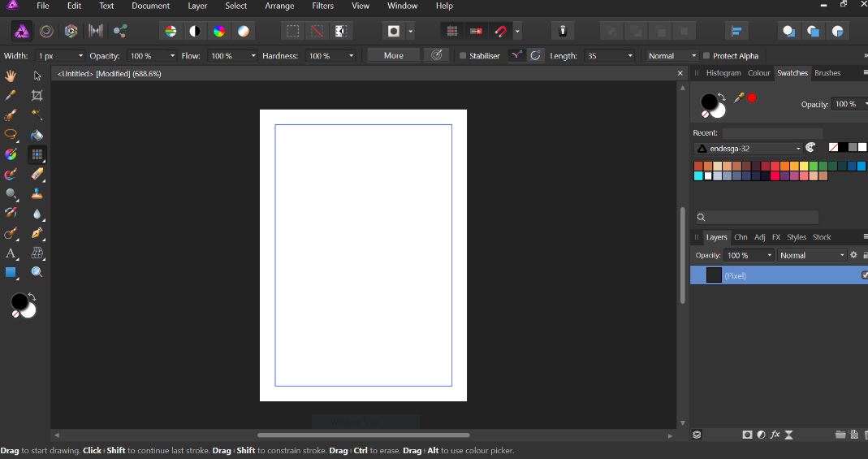Toggle force pixel alignment grid icon
The height and width of the screenshot is (459, 868).
(x=452, y=31)
